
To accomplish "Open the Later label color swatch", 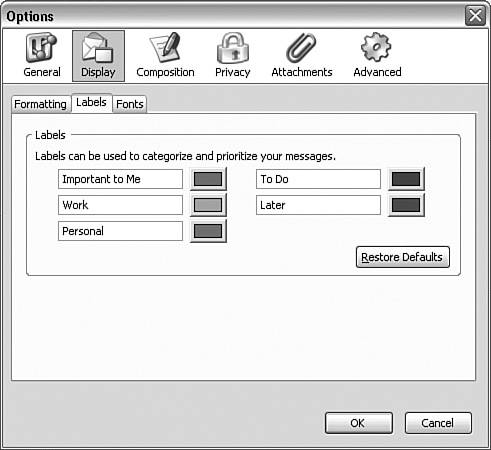I will pos(406,205).
